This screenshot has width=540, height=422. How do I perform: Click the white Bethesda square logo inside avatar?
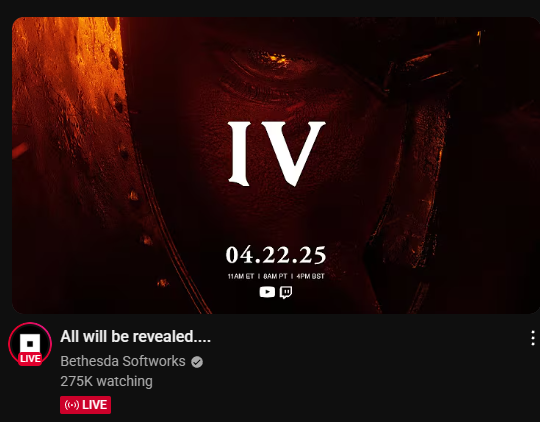[30, 343]
